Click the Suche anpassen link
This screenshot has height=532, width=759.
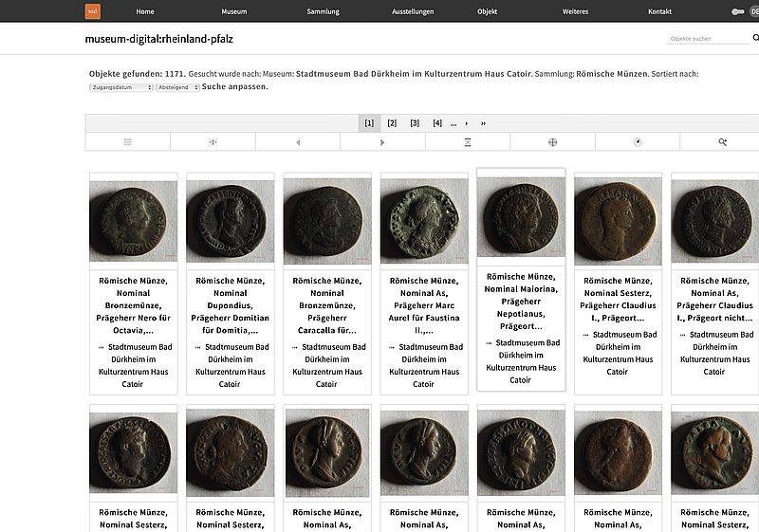(235, 87)
